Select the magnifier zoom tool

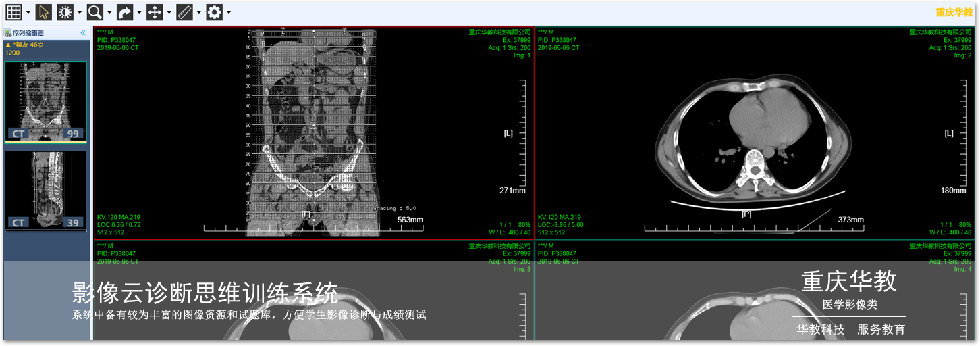[x=95, y=12]
